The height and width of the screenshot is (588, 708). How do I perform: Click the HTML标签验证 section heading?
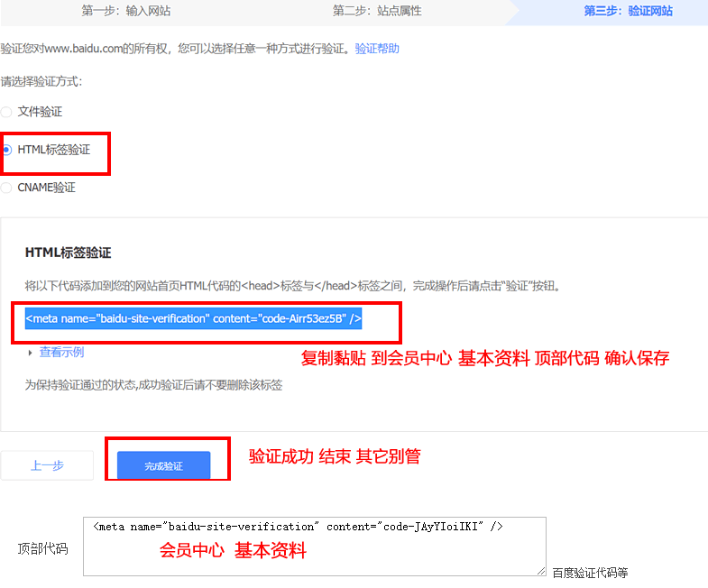coord(69,253)
